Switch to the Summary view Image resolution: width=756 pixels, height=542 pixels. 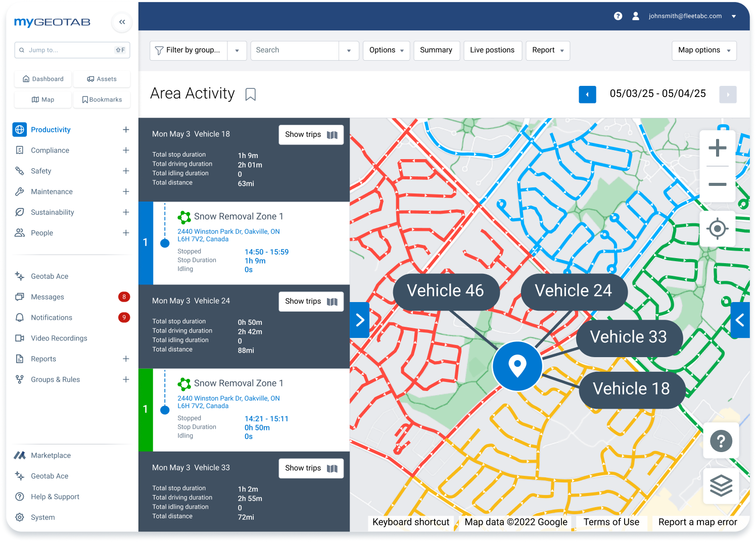[x=436, y=51]
